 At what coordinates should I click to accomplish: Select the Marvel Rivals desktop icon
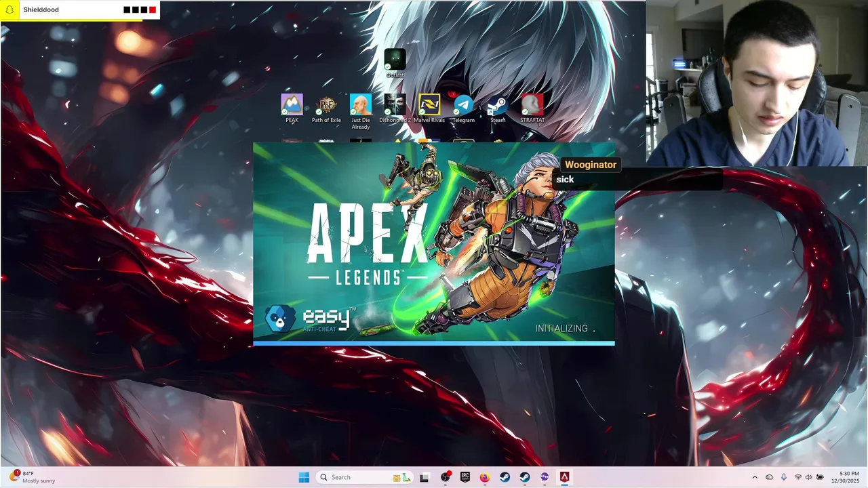point(429,108)
